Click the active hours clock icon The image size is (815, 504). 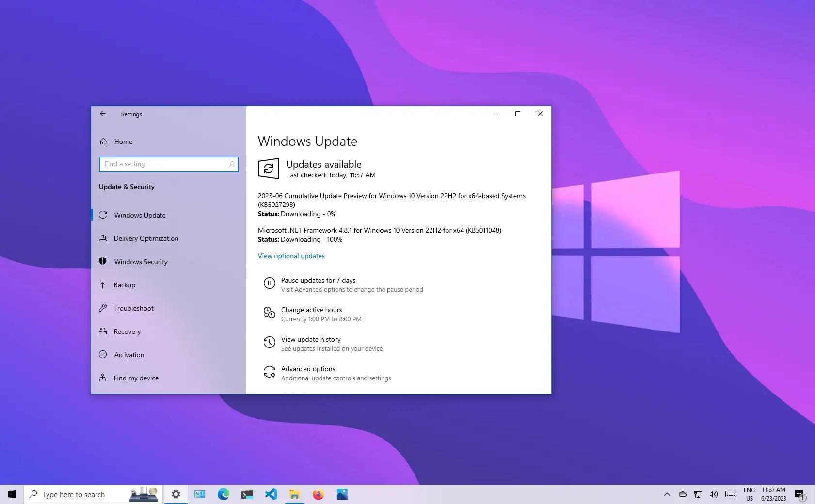coord(270,313)
